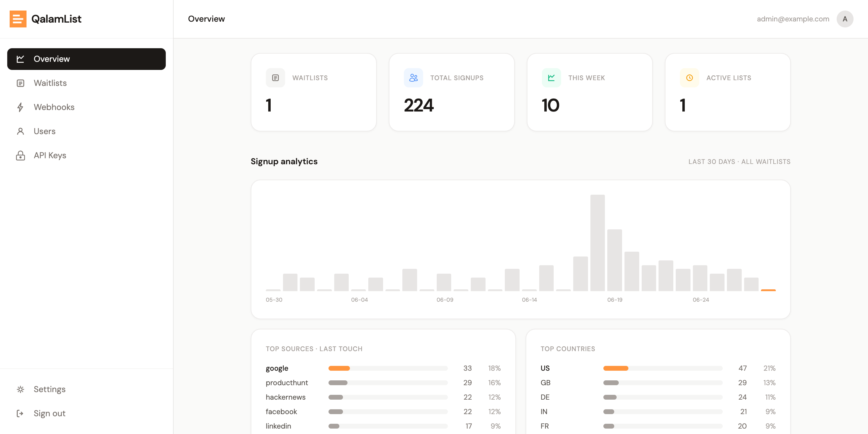The height and width of the screenshot is (434, 868).
Task: Click the API Keys lock icon
Action: 20,155
